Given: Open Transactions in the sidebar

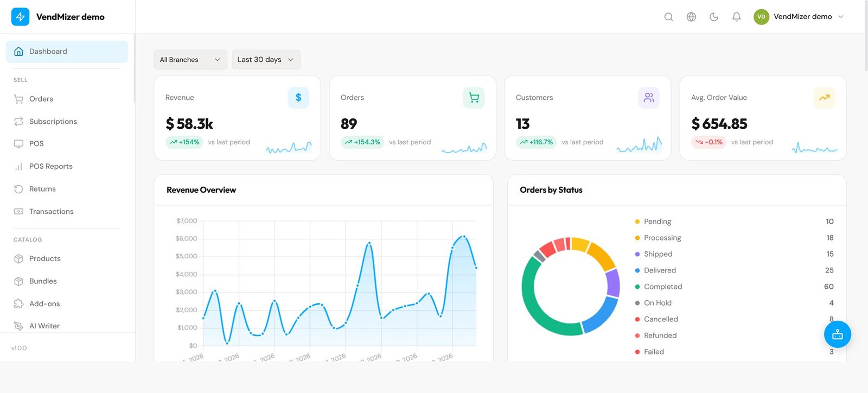Looking at the screenshot, I should tap(67, 212).
